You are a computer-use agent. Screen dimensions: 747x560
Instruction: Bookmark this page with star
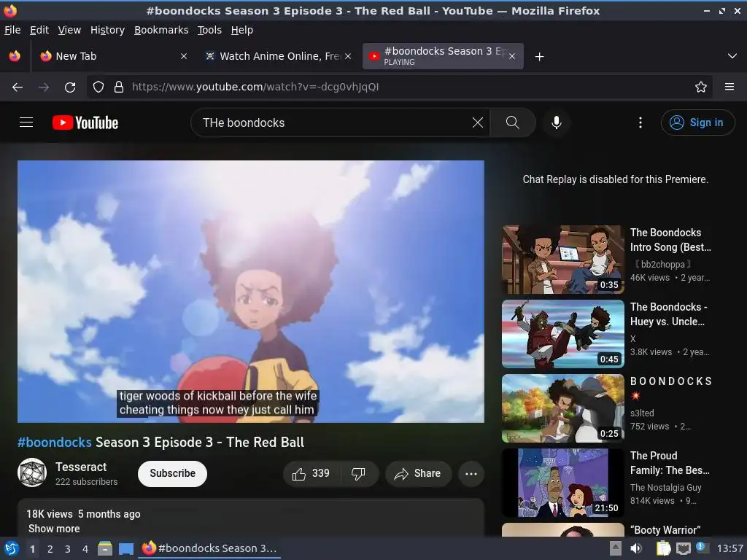click(x=701, y=87)
